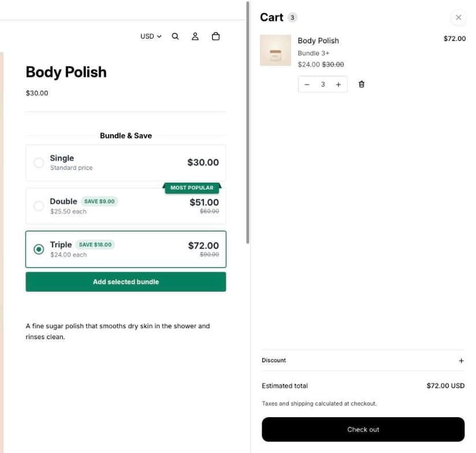Click the cart quantity field showing 3
The width and height of the screenshot is (476, 453).
tap(323, 84)
